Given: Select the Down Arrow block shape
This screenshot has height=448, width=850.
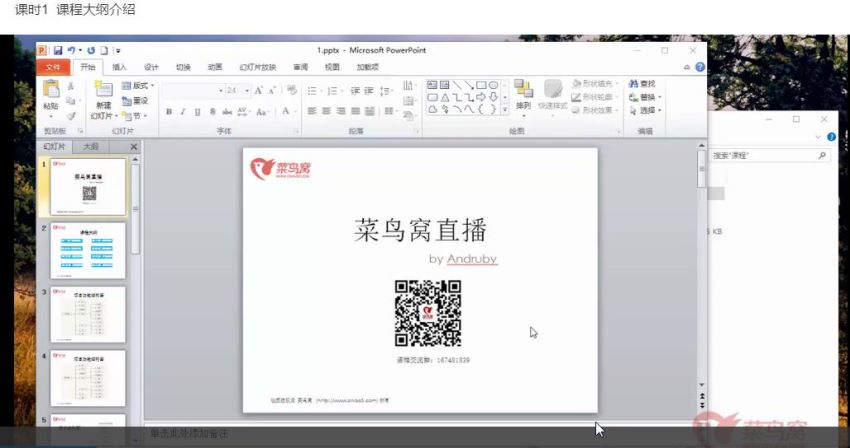Looking at the screenshot, I should (x=493, y=98).
